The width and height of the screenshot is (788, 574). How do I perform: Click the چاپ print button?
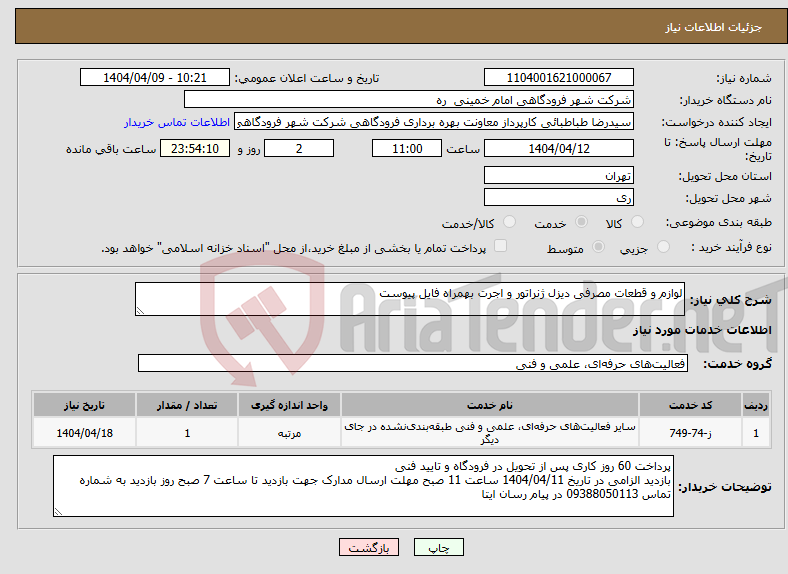point(439,547)
